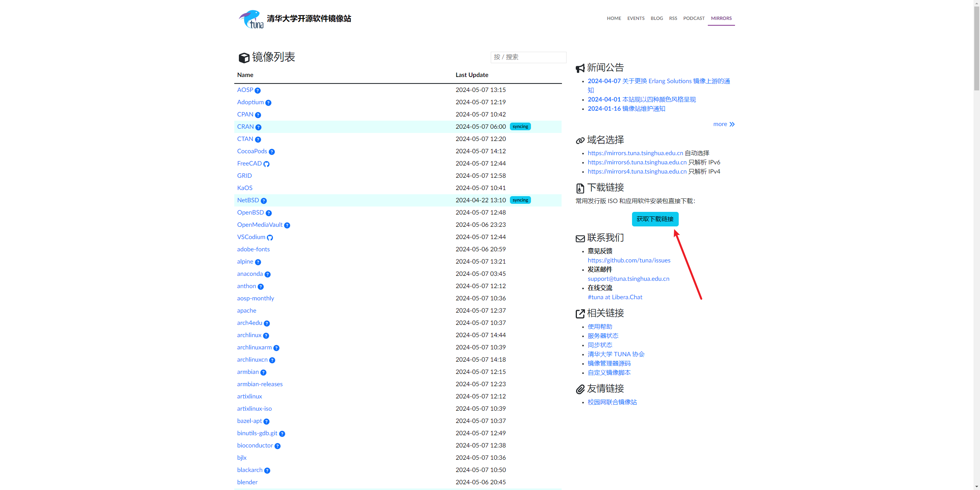Image resolution: width=980 pixels, height=490 pixels.
Task: Open help icon next to OpenMediaVault
Action: tap(287, 225)
